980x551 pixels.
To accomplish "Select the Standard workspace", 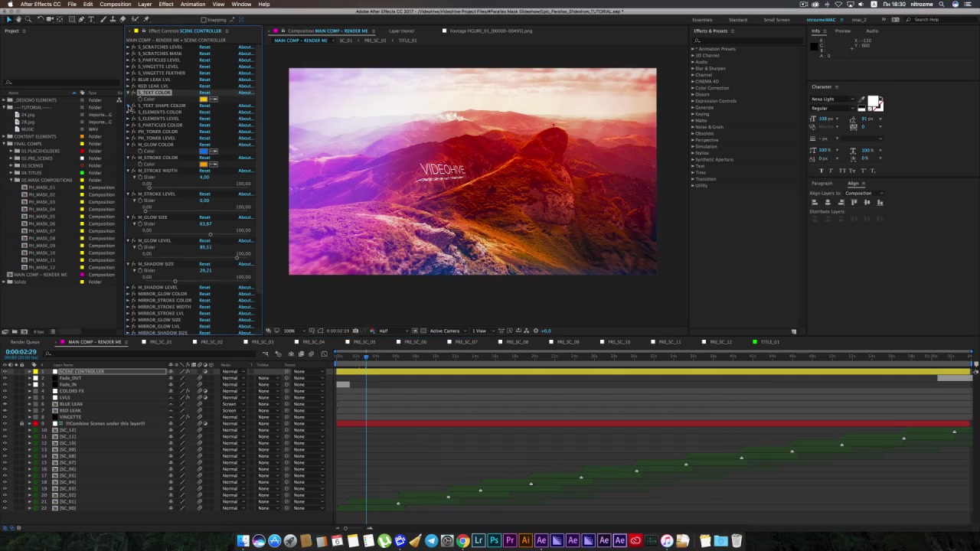I will click(738, 19).
